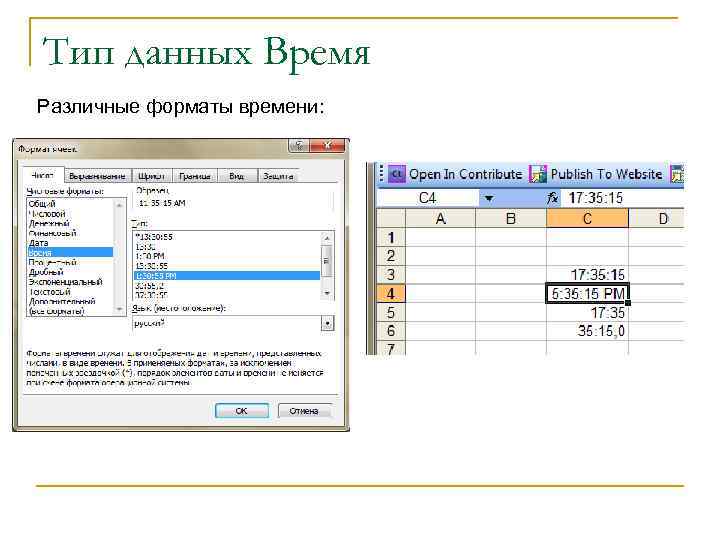Select column A header
The height and width of the screenshot is (540, 720).
pyautogui.click(x=441, y=219)
